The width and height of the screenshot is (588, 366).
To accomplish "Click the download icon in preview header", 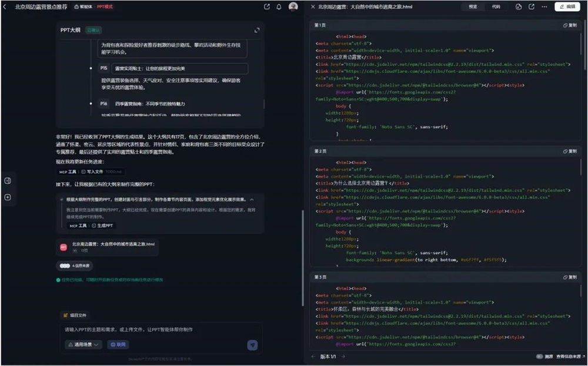I will click(519, 6).
